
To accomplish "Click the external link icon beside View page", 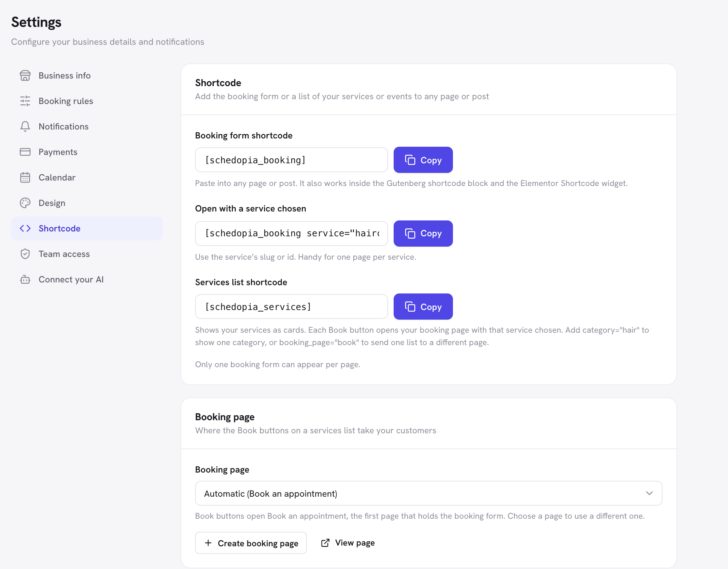I will (325, 543).
